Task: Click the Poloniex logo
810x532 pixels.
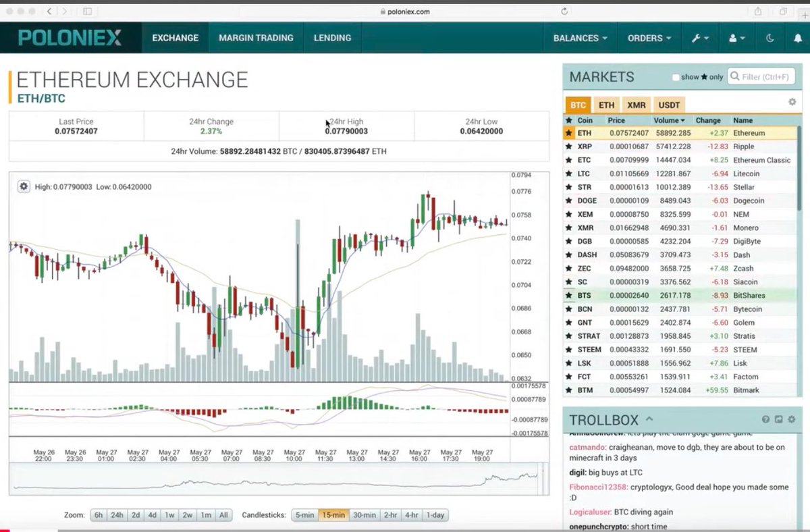Action: tap(70, 38)
